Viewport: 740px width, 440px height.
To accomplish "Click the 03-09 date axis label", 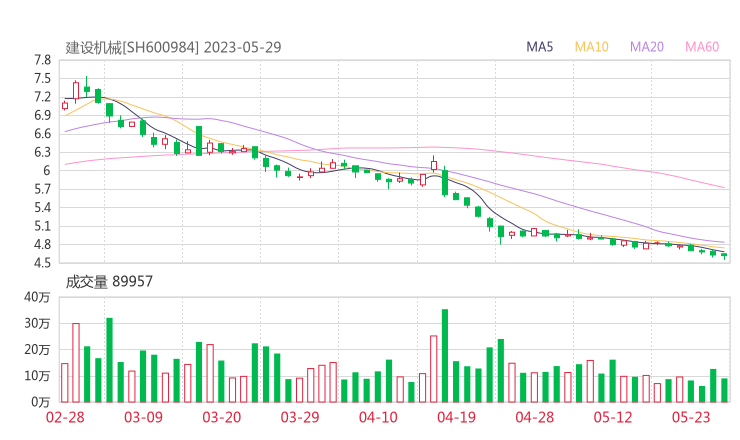I will point(143,417).
